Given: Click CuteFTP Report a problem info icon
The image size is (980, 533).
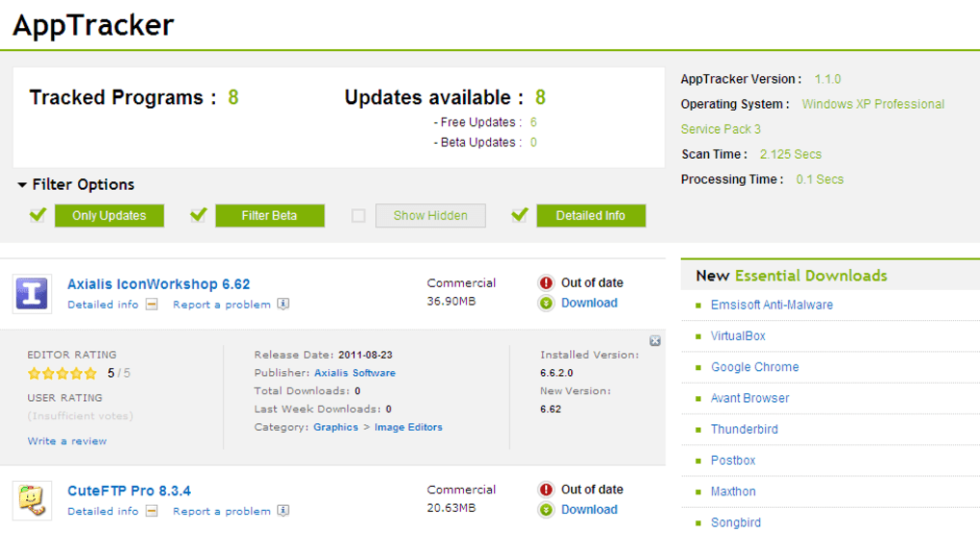Looking at the screenshot, I should 284,511.
